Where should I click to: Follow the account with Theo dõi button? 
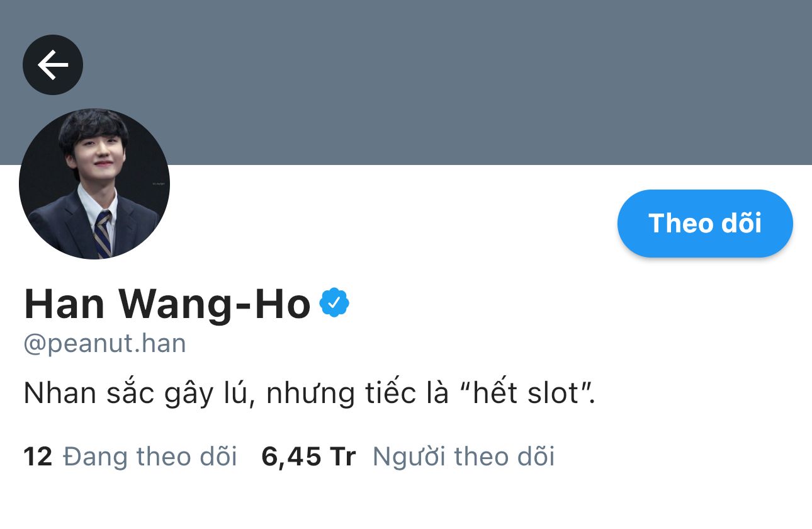tap(705, 224)
